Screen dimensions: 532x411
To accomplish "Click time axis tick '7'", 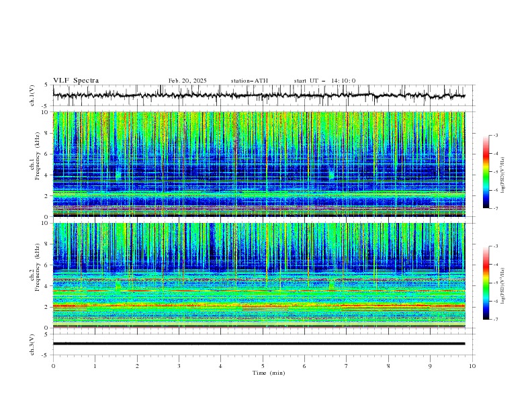I will pyautogui.click(x=346, y=366).
